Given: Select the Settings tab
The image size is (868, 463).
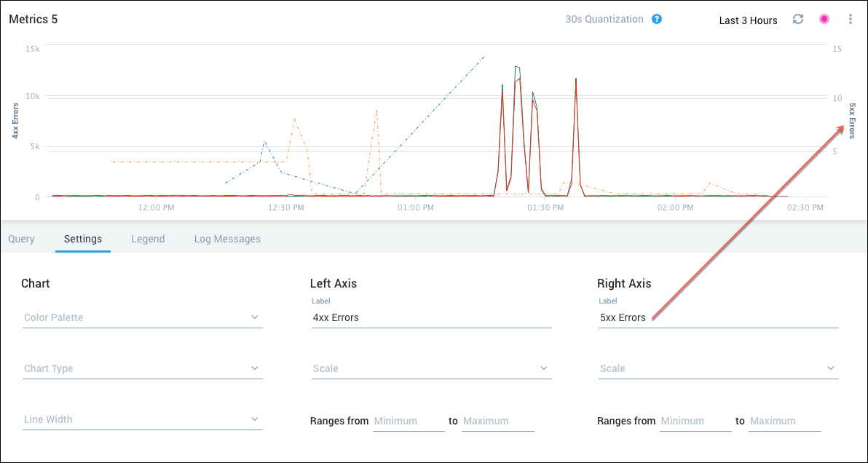Looking at the screenshot, I should pyautogui.click(x=83, y=239).
